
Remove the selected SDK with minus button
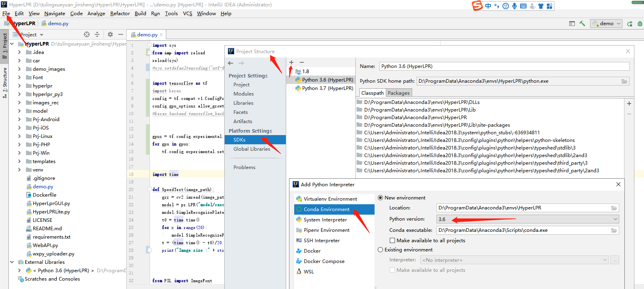click(302, 62)
